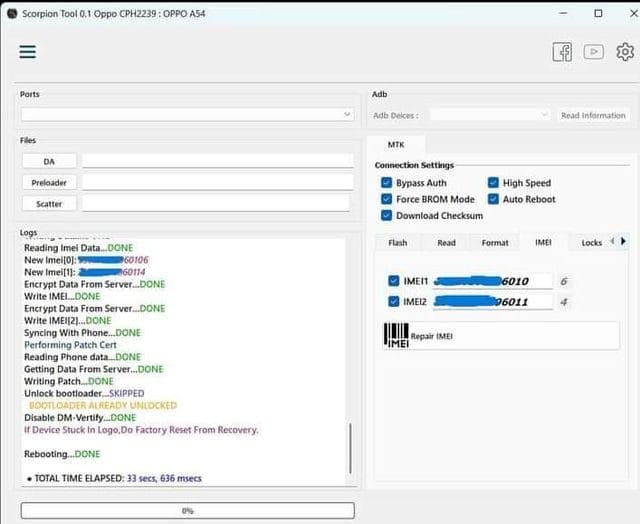Click the Facebook icon
The height and width of the screenshot is (524, 640).
562,52
